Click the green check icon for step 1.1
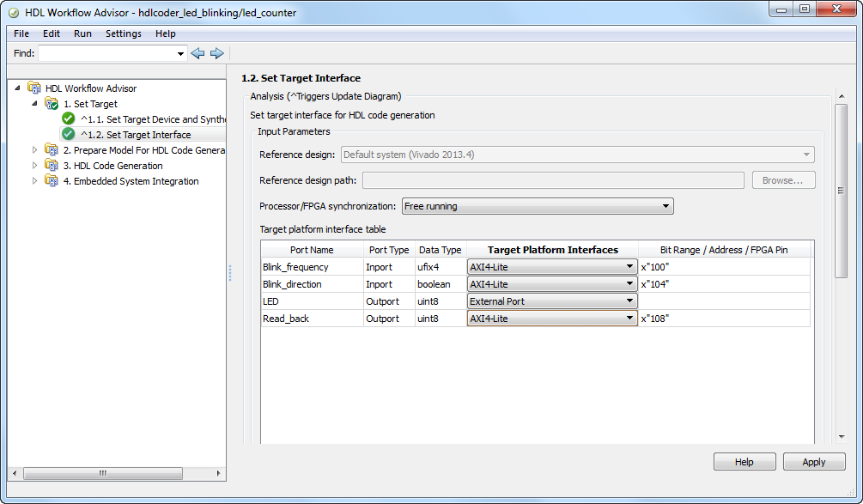 point(69,119)
